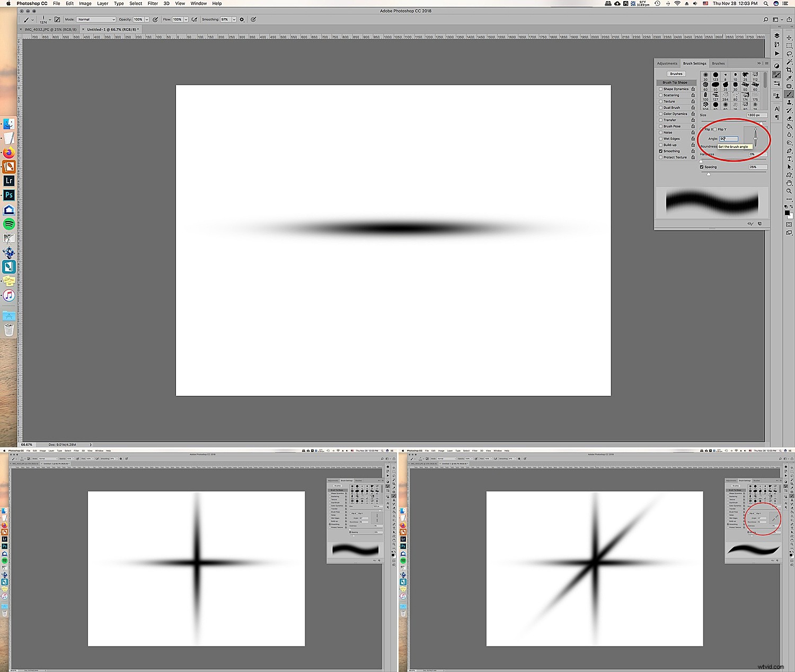Open the Filter menu
This screenshot has height=672, width=795.
point(153,3)
